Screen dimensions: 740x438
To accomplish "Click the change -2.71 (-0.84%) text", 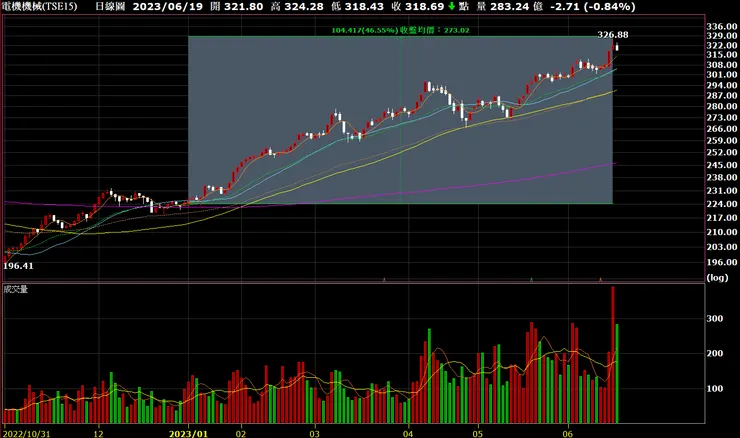I will [593, 7].
